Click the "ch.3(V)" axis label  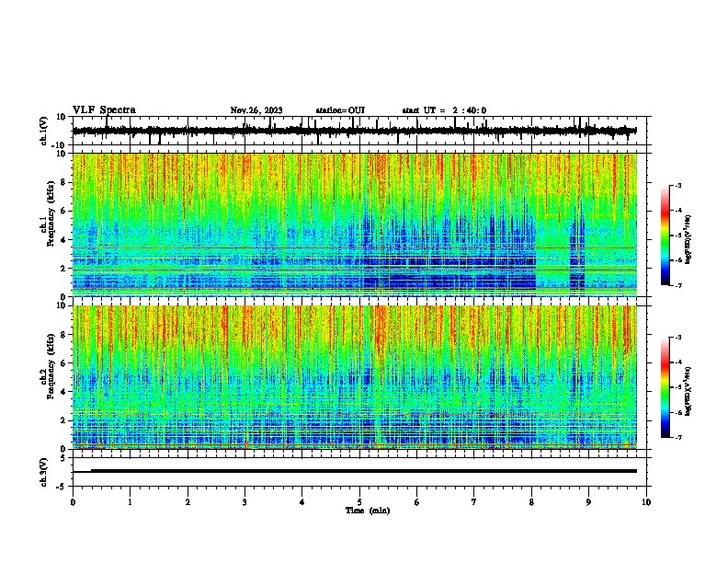(x=43, y=472)
